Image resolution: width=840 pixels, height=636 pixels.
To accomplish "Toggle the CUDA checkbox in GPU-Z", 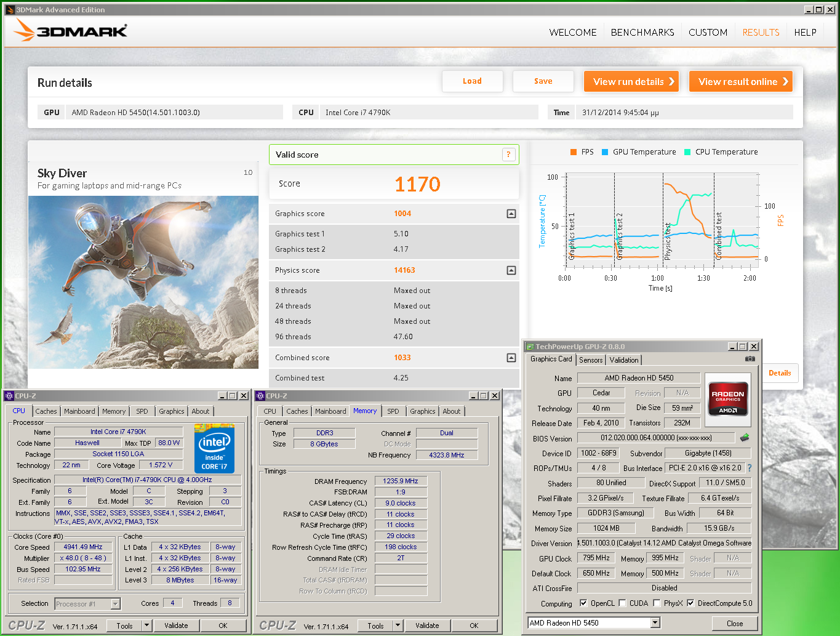I will click(622, 603).
